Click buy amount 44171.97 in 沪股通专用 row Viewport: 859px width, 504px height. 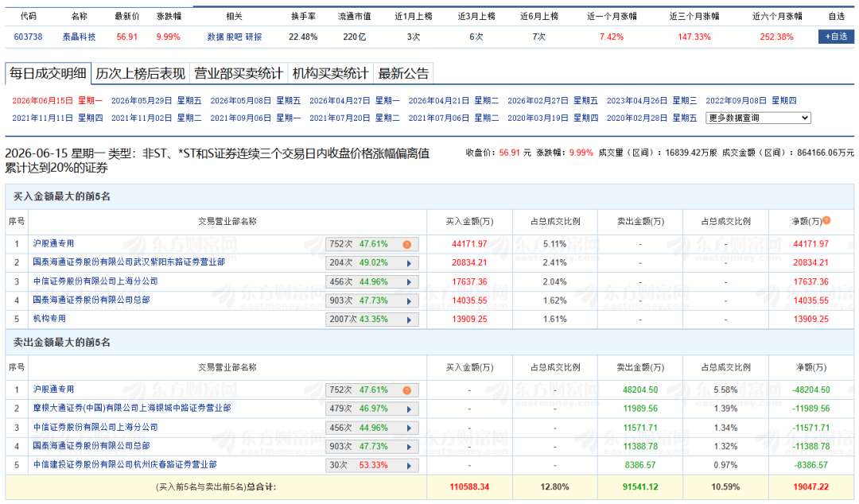click(x=469, y=244)
